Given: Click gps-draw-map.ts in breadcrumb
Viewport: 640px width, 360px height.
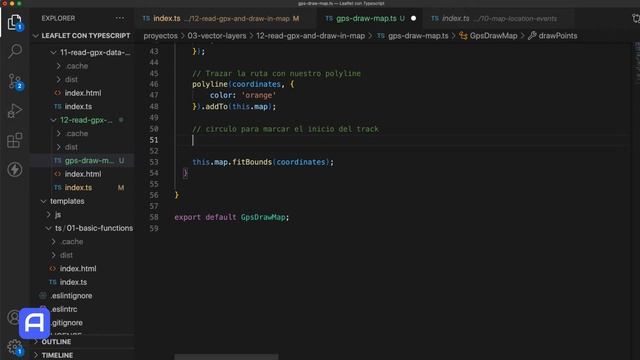Looking at the screenshot, I should tap(418, 36).
